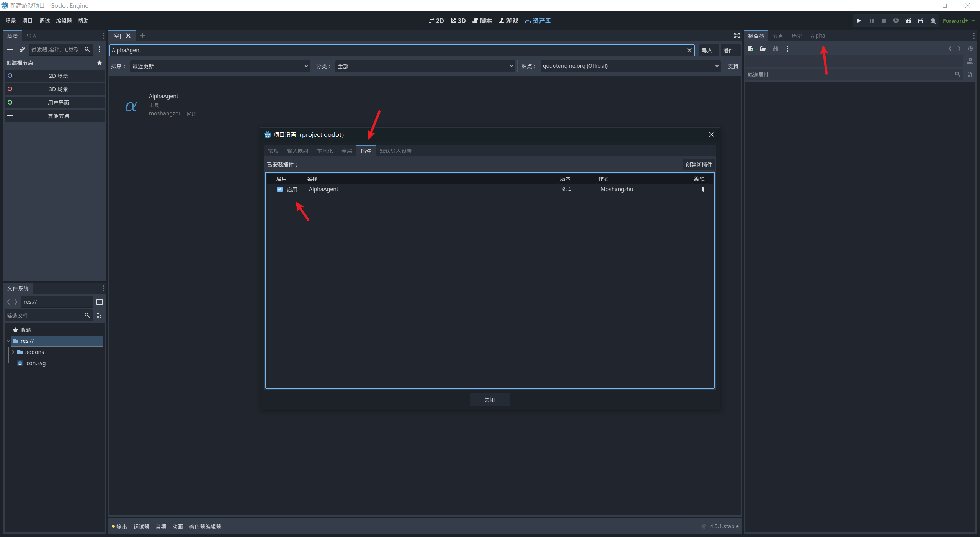The width and height of the screenshot is (980, 537).
Task: Click the instantiate scene link icon
Action: click(22, 49)
